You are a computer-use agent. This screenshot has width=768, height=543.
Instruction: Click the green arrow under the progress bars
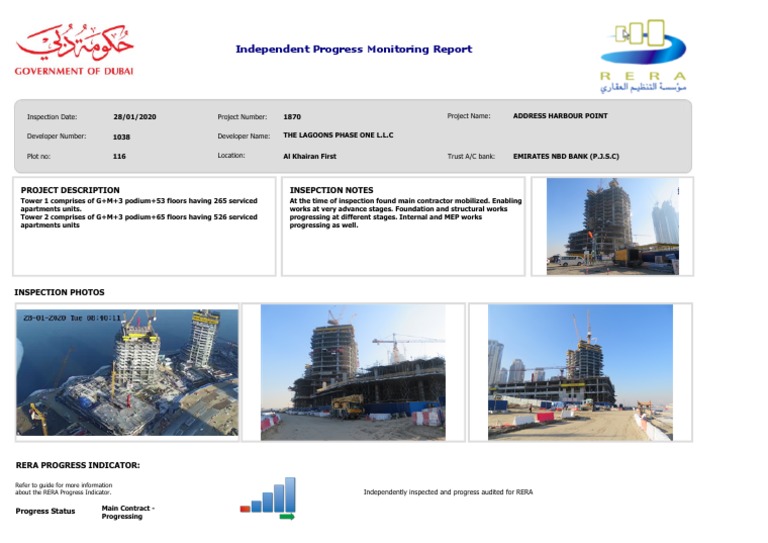[x=287, y=517]
